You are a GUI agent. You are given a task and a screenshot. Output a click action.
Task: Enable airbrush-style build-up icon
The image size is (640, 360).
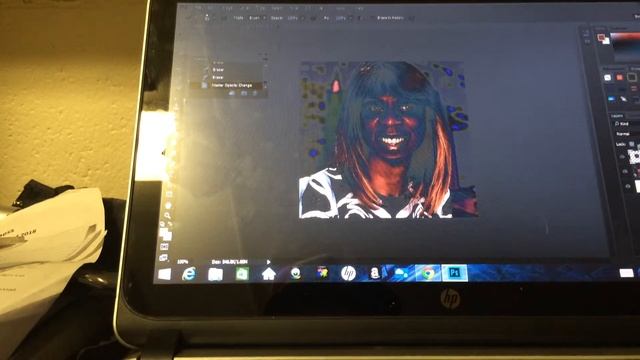click(x=360, y=18)
